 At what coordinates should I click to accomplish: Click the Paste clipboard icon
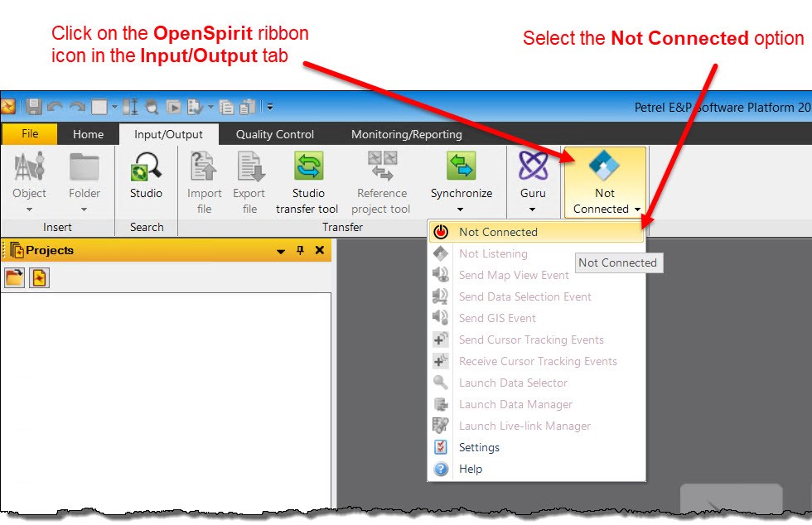point(248,107)
